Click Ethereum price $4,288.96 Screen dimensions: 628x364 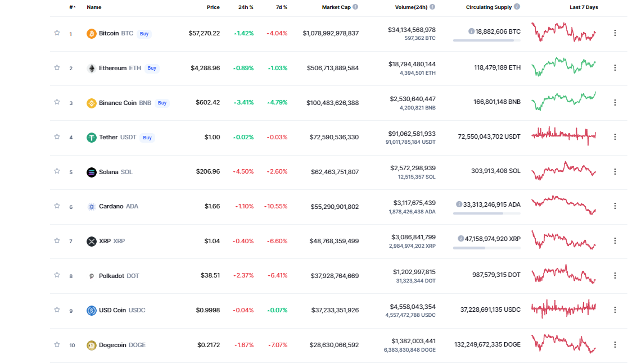click(205, 68)
